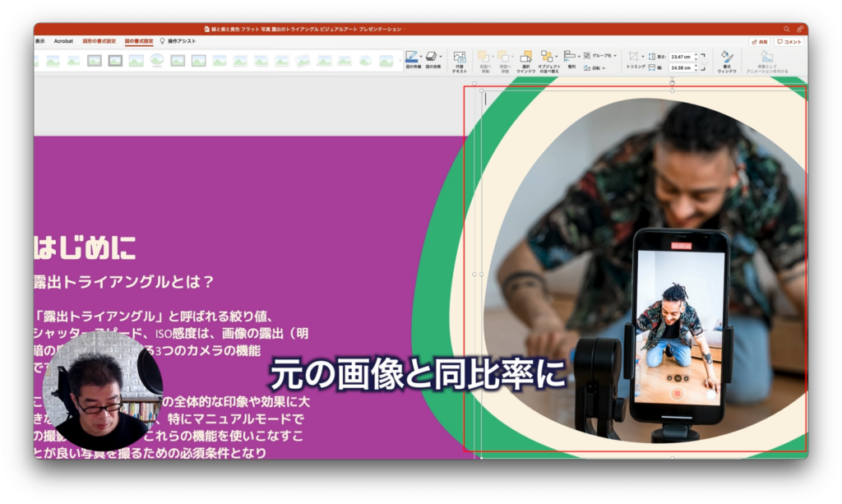This screenshot has width=842, height=504.
Task: Click the Arrange Objects (オブジェクトの並べ替え) icon
Action: 549,54
